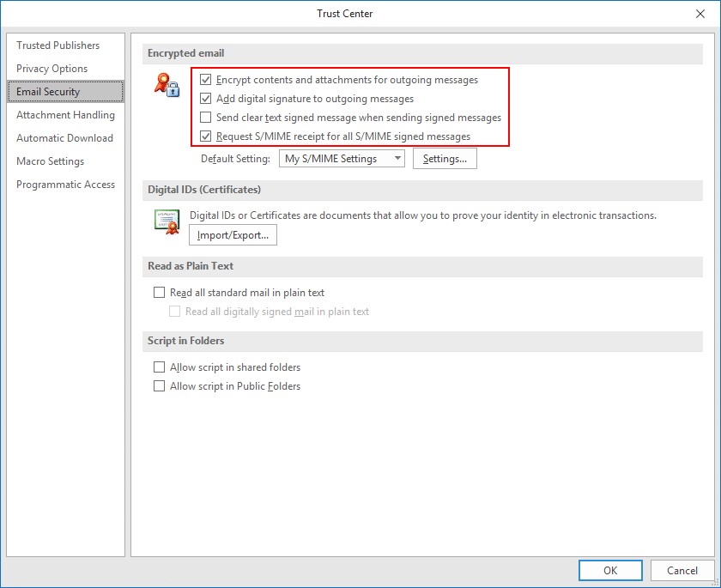Select Attachment Handling in the sidebar
Screen dimensions: 721x588
tap(66, 115)
